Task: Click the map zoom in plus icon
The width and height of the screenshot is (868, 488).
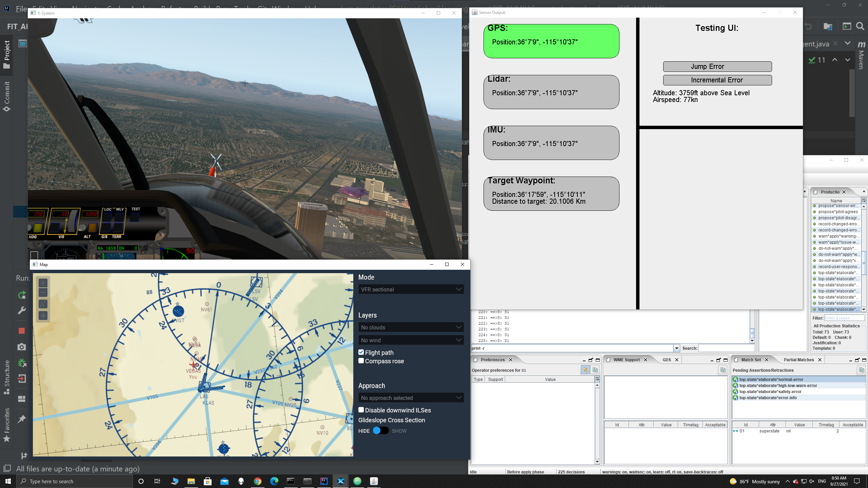Action: coord(43,283)
